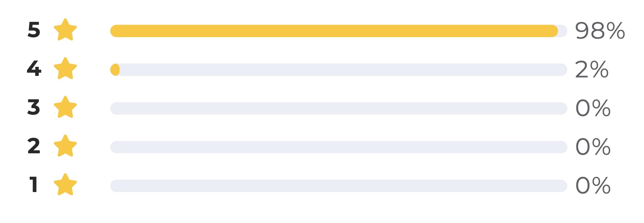This screenshot has height=223, width=644.
Task: Select the 1-star rating number
Action: click(x=34, y=185)
